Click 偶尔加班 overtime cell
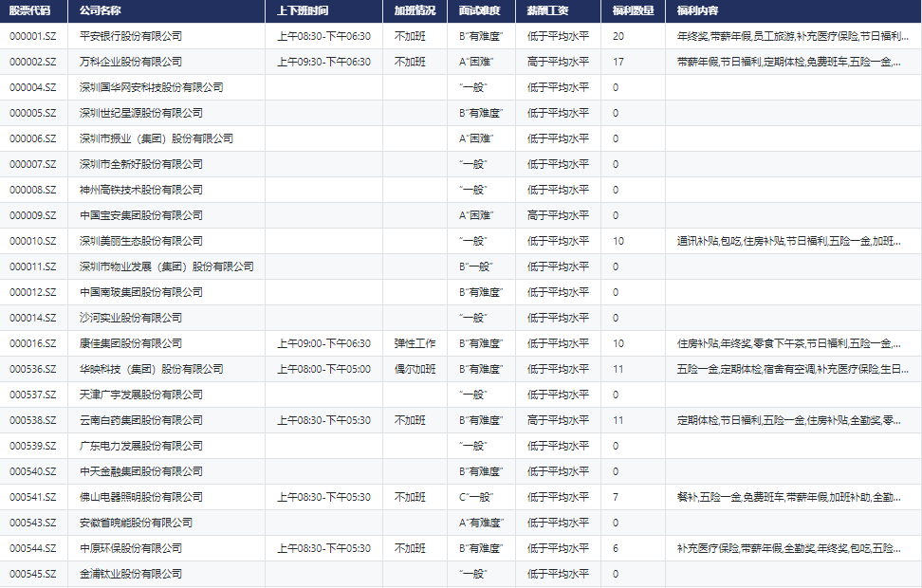 415,369
